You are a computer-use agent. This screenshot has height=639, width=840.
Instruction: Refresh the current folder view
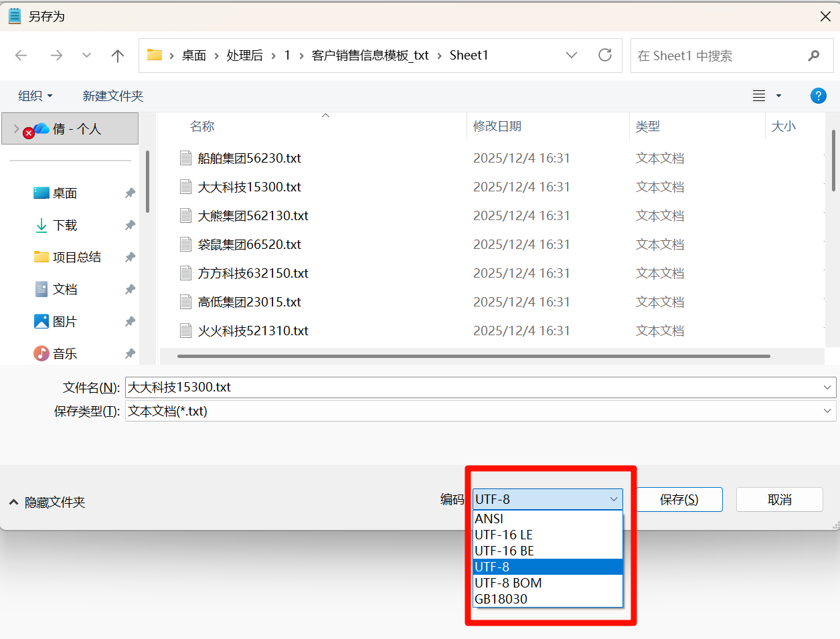(x=604, y=56)
